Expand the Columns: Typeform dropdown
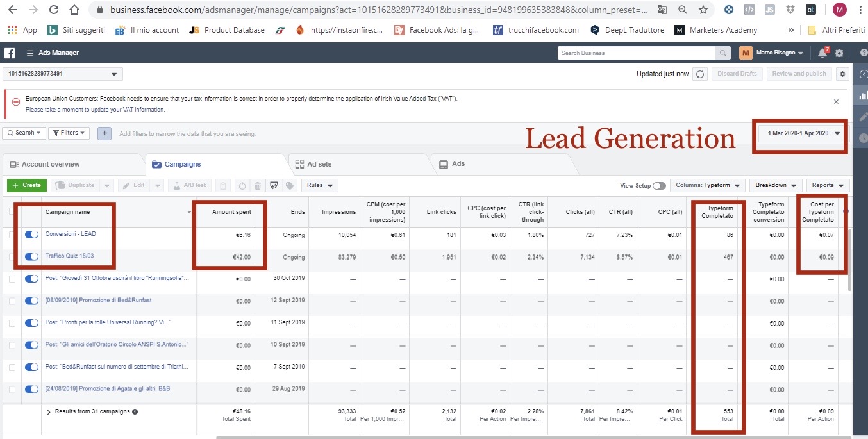Viewport: 868px width, 439px height. tap(707, 185)
